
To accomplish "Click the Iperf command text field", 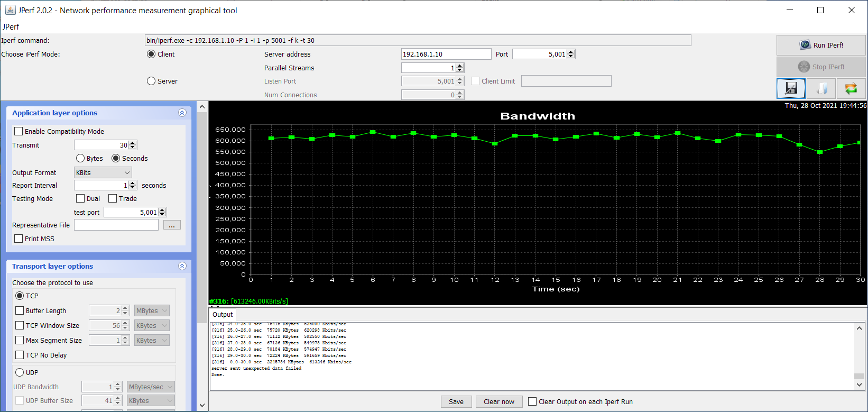I will pos(418,40).
